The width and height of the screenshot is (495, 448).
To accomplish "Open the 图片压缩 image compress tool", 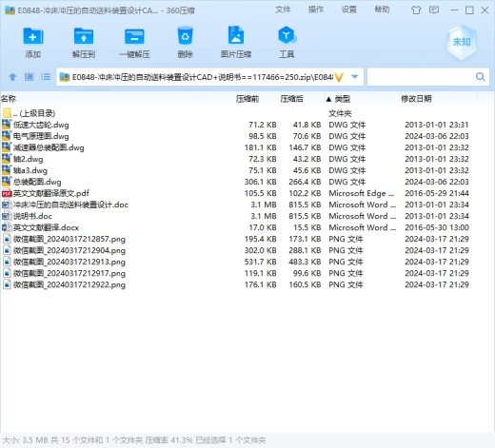I will pos(236,35).
